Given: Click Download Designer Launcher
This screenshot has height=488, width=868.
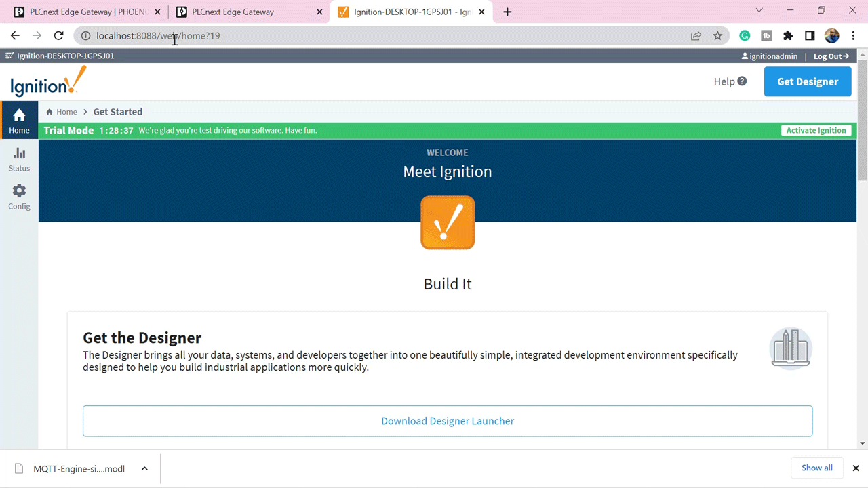Looking at the screenshot, I should point(448,421).
